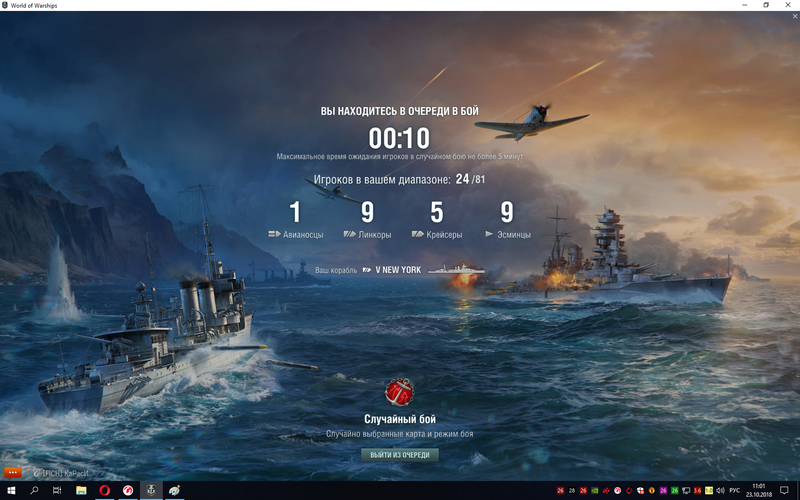Click the World of Warships title bar icon
The image size is (800, 500).
click(x=5, y=5)
